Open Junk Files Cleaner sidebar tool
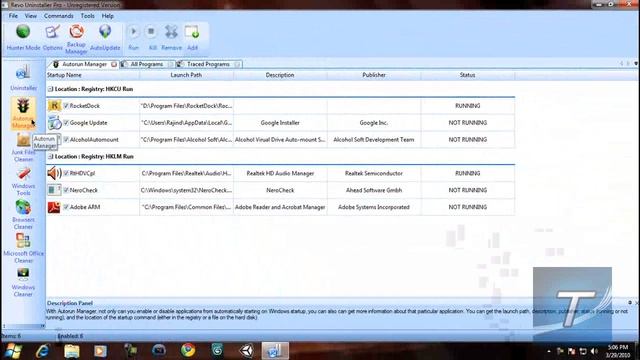640x360 pixels. (23, 148)
